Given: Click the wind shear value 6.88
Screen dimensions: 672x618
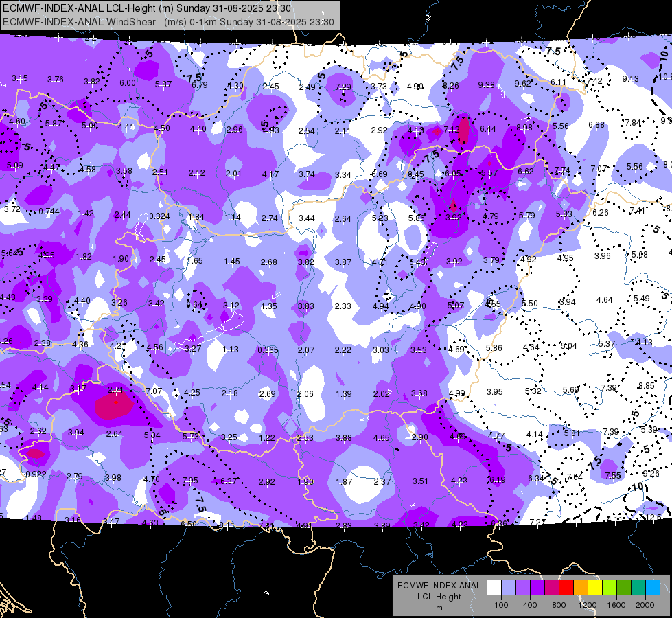Looking at the screenshot, I should [596, 125].
